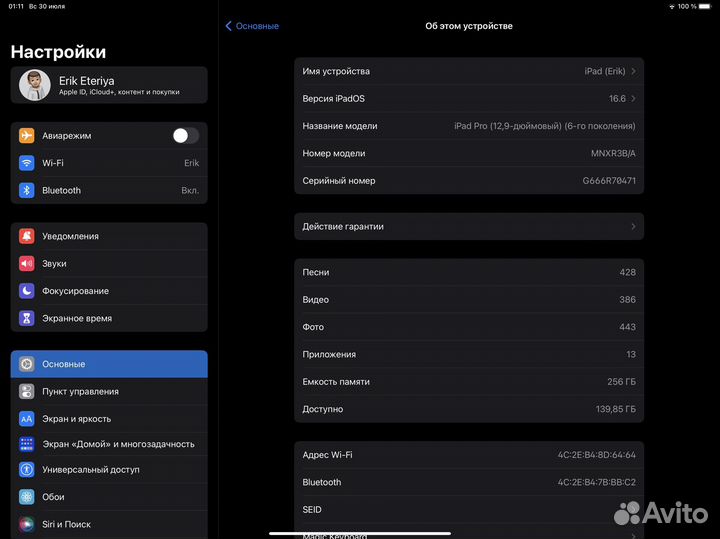Tap the Экран «Домой» grid icon
The width and height of the screenshot is (720, 539).
pos(27,444)
